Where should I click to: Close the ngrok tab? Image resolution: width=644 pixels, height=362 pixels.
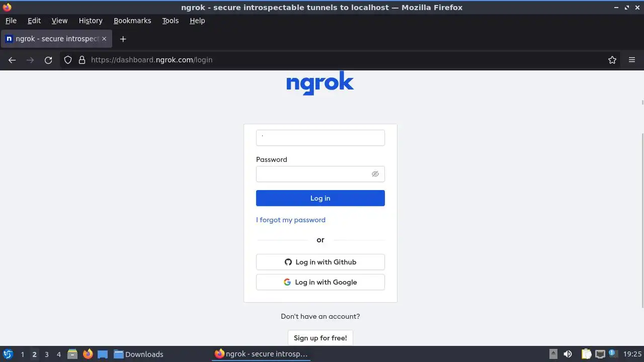[104, 39]
